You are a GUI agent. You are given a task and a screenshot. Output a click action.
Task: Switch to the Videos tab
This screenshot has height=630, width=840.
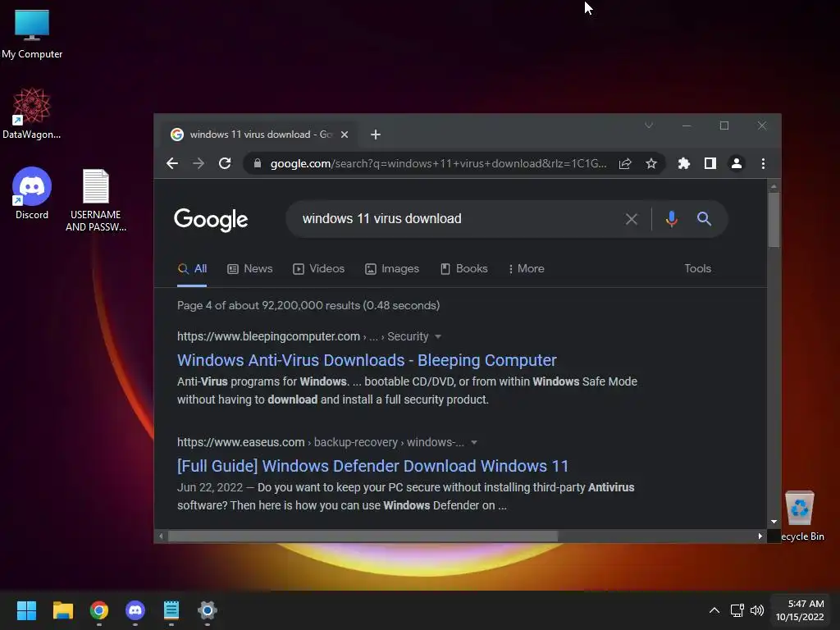point(319,269)
